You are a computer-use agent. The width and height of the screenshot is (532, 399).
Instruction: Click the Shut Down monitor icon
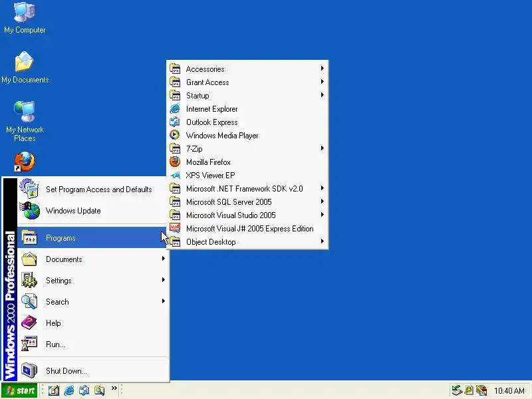(x=29, y=370)
